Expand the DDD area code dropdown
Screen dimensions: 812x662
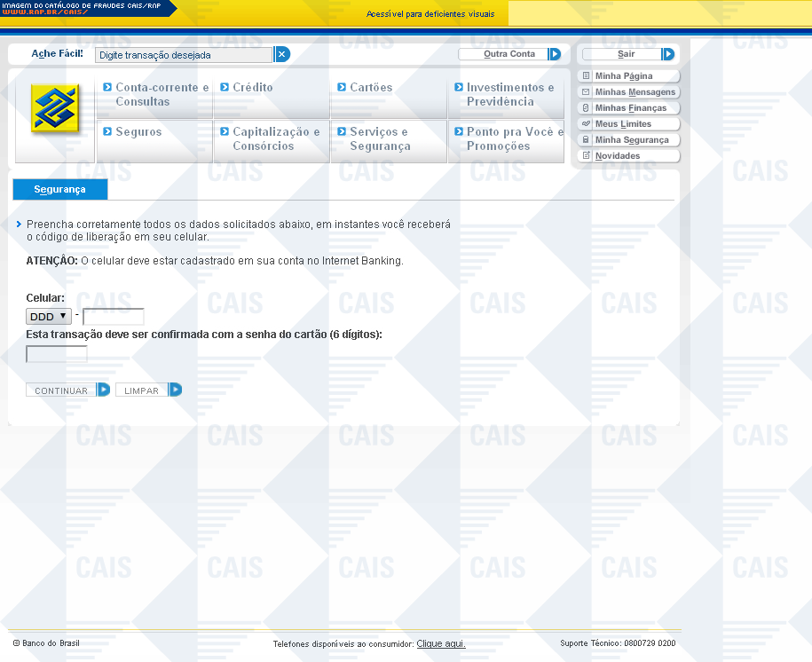[49, 316]
